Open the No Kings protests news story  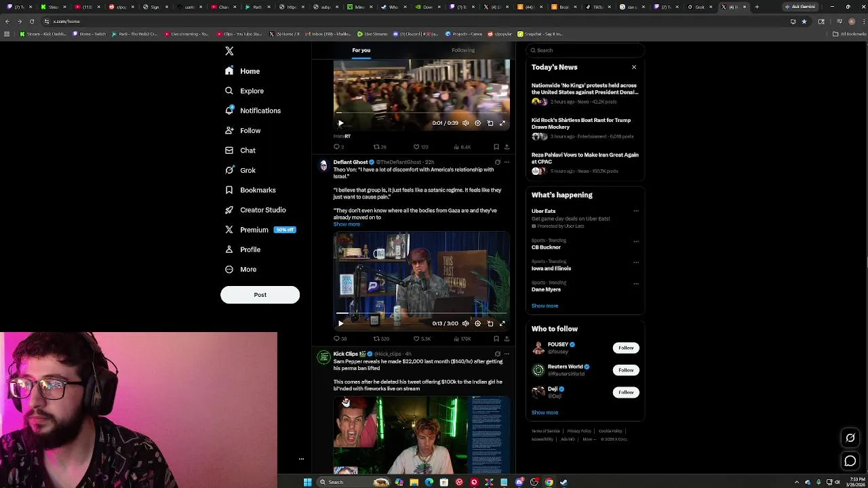pos(585,94)
